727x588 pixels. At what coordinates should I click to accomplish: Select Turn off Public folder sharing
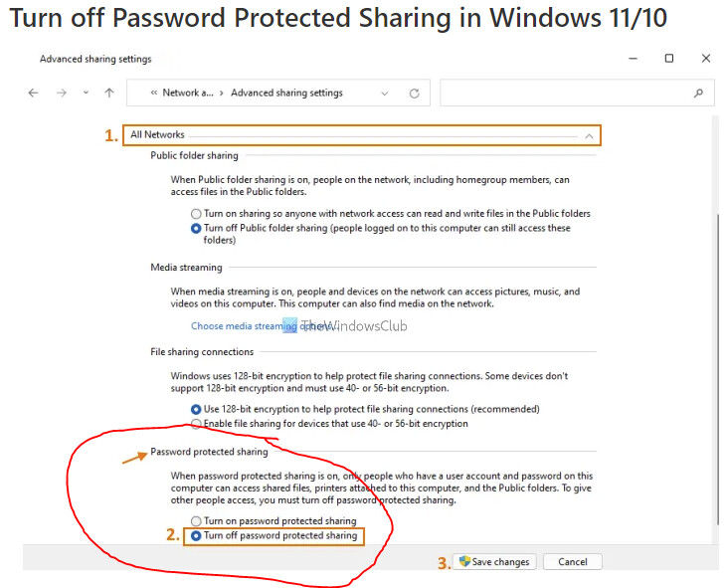pos(196,228)
